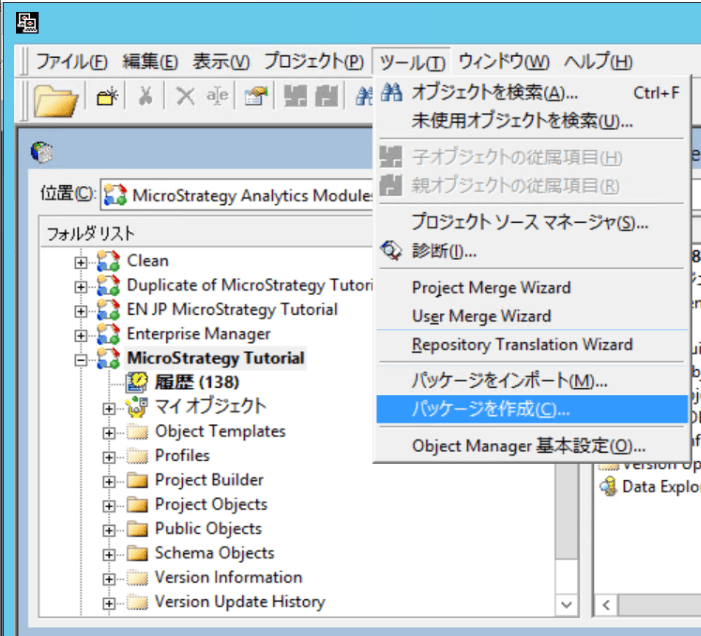701x636 pixels.
Task: Open the ヘルプ(H) menu
Action: point(598,61)
